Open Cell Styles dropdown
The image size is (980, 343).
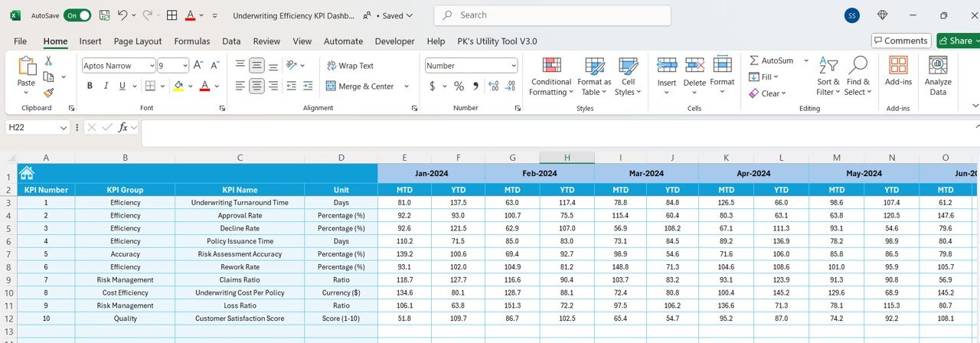(x=628, y=77)
